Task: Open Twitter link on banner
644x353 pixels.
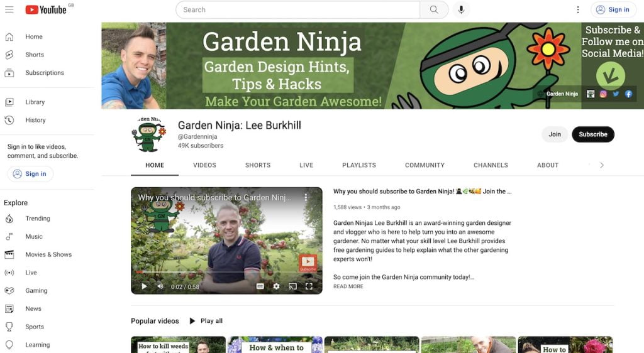Action: [x=616, y=94]
